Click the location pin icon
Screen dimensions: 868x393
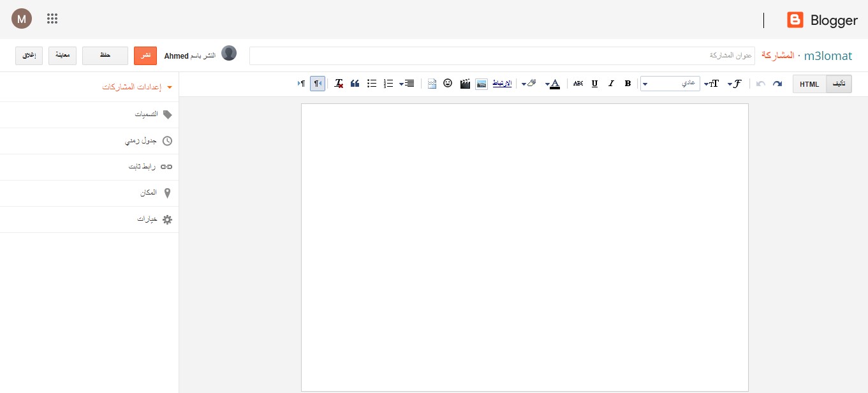coord(168,193)
